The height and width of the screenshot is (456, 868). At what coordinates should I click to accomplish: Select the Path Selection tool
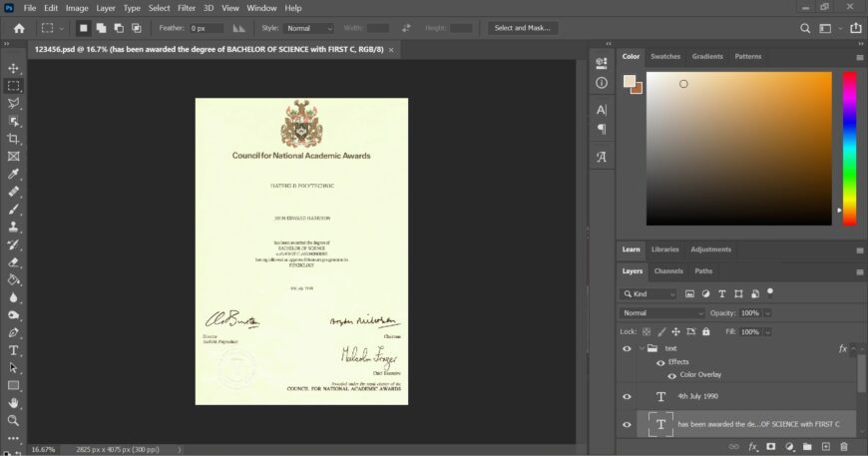(13, 368)
